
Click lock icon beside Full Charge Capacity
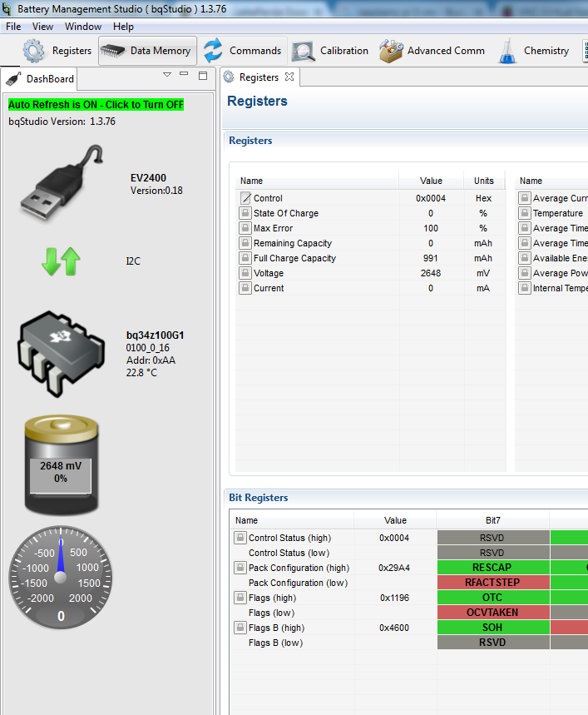coord(245,258)
